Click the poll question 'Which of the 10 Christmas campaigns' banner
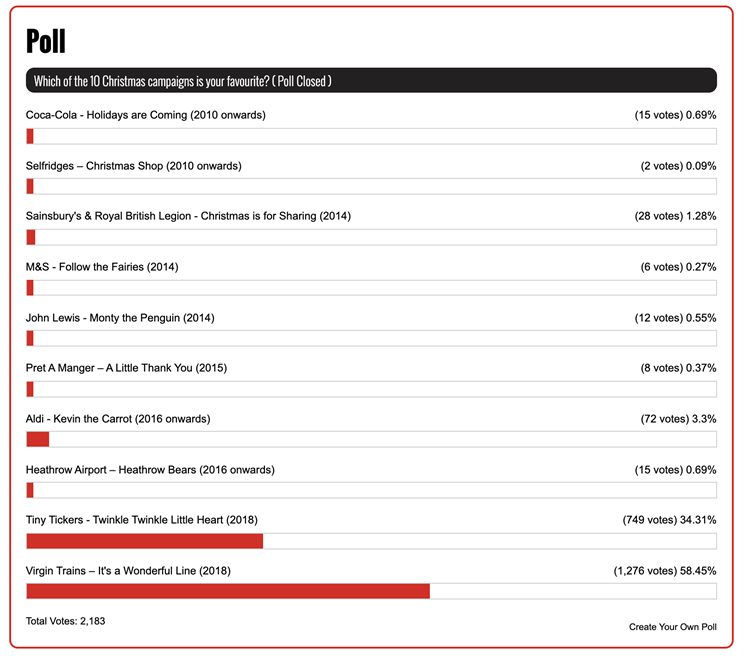This screenshot has height=656, width=743. (x=371, y=81)
